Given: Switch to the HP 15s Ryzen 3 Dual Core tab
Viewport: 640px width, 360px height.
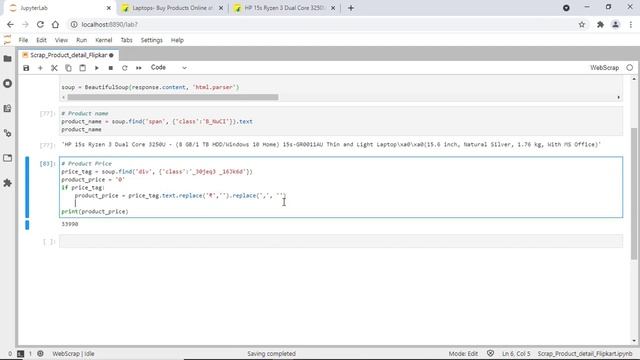Looking at the screenshot, I should tap(284, 8).
